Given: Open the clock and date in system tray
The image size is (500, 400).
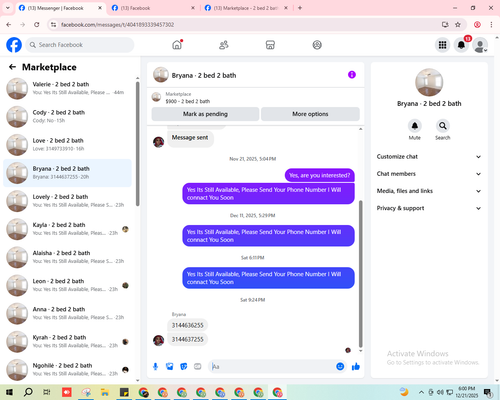Looking at the screenshot, I should (466, 392).
